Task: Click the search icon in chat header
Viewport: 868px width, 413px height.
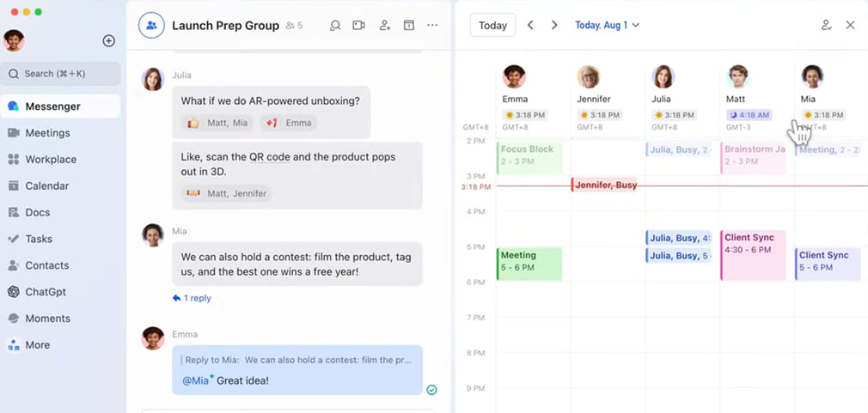Action: click(x=335, y=26)
